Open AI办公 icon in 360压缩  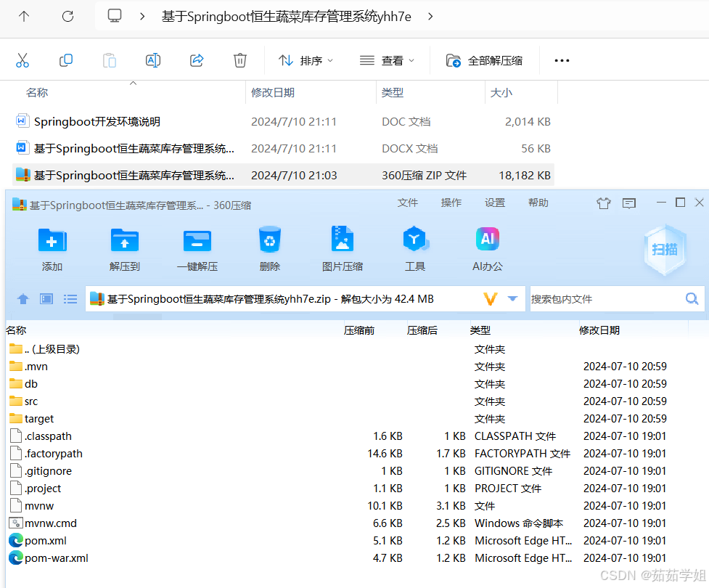pyautogui.click(x=488, y=249)
